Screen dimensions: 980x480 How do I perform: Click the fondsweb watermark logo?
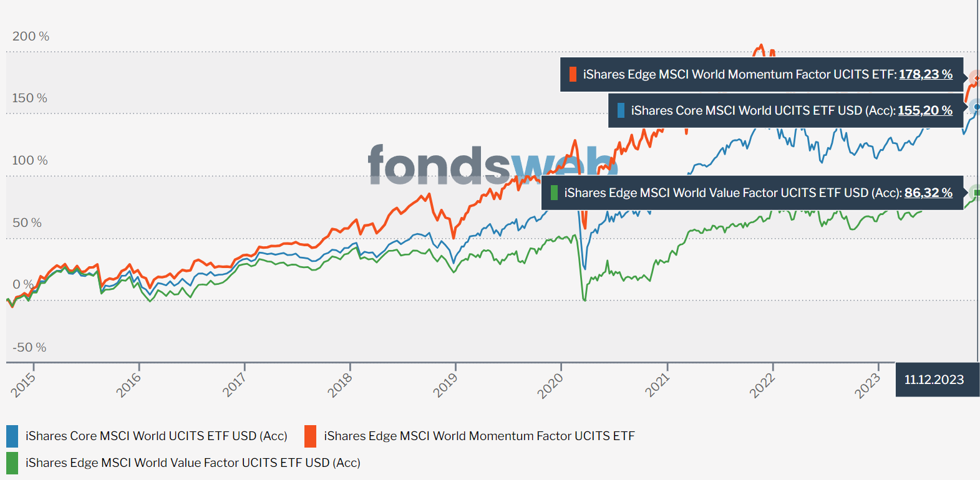[x=493, y=165]
